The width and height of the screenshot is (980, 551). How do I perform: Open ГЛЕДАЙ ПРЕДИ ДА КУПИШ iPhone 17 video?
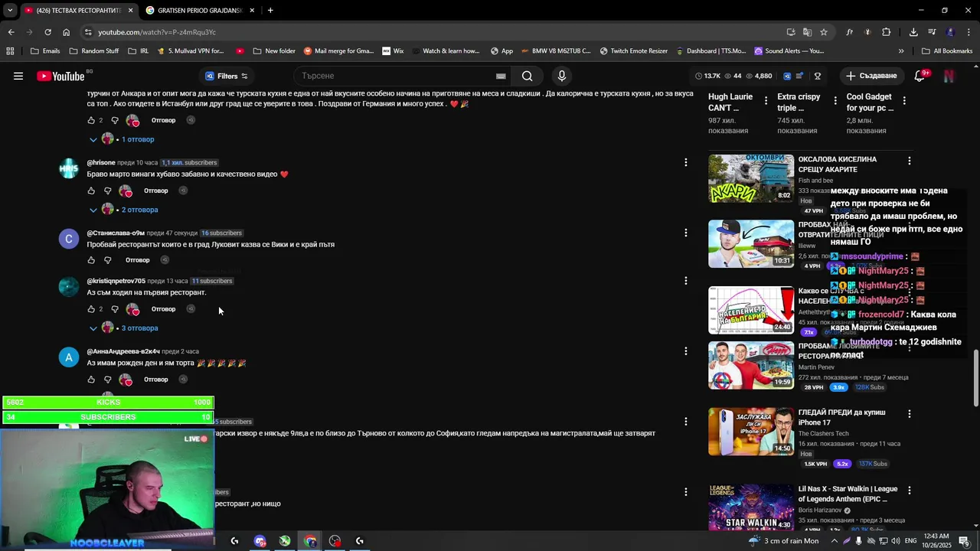[751, 431]
